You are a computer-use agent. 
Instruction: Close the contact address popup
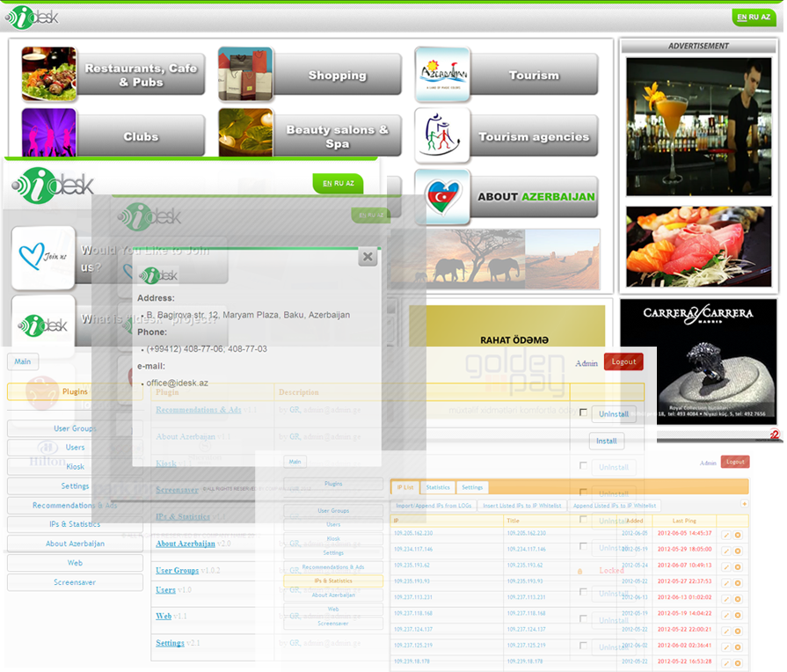(368, 257)
